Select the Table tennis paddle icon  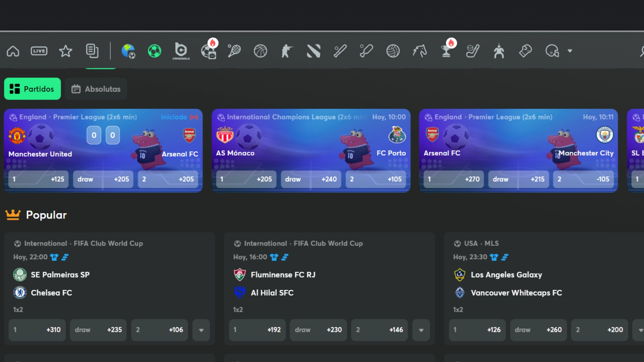coord(366,51)
